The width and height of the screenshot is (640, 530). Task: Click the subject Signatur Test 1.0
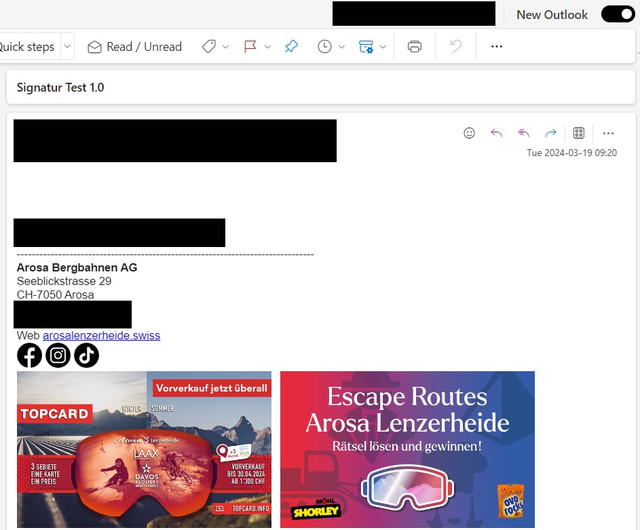60,87
